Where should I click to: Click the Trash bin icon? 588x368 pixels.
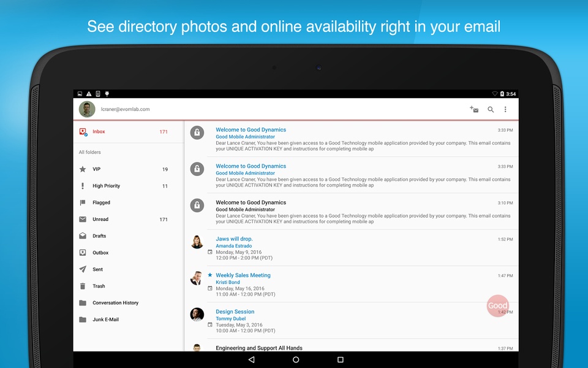click(x=83, y=286)
